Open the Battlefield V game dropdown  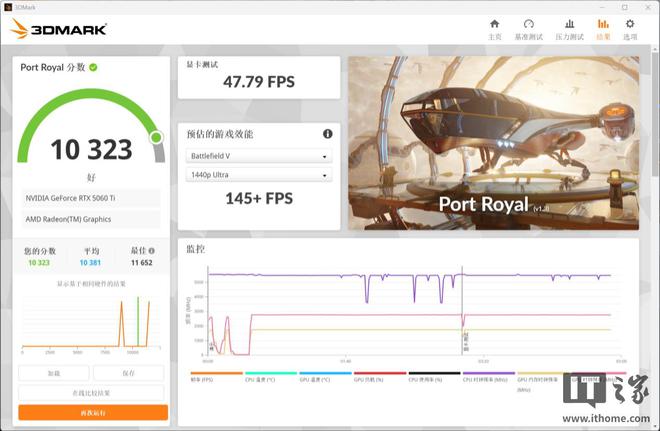click(x=259, y=156)
